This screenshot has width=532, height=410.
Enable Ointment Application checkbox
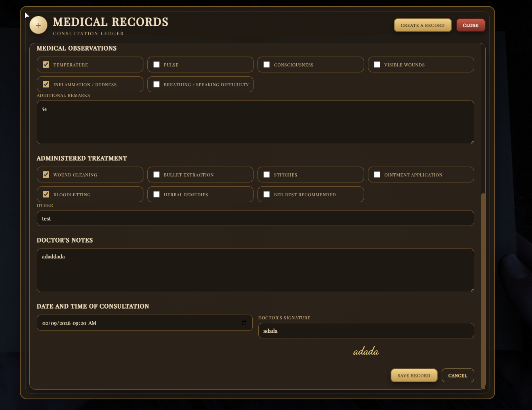[x=377, y=175]
